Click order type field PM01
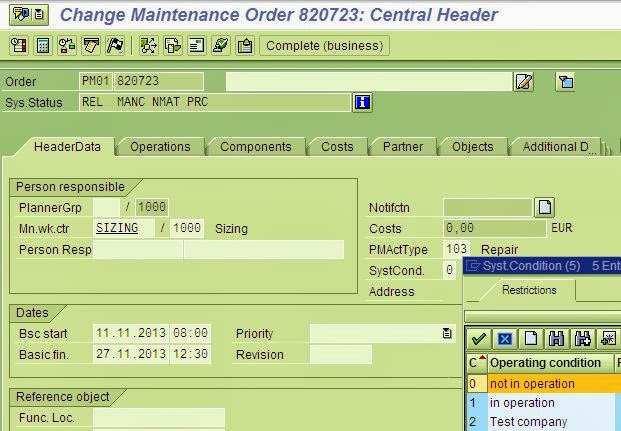The width and height of the screenshot is (621, 431). [x=95, y=81]
